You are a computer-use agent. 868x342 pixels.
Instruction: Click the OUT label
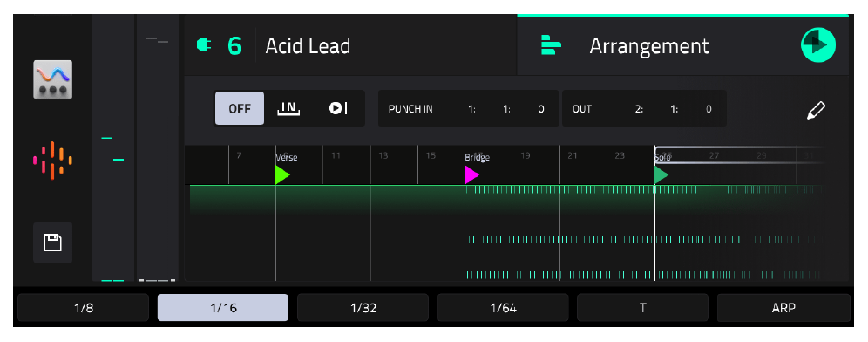click(x=582, y=109)
